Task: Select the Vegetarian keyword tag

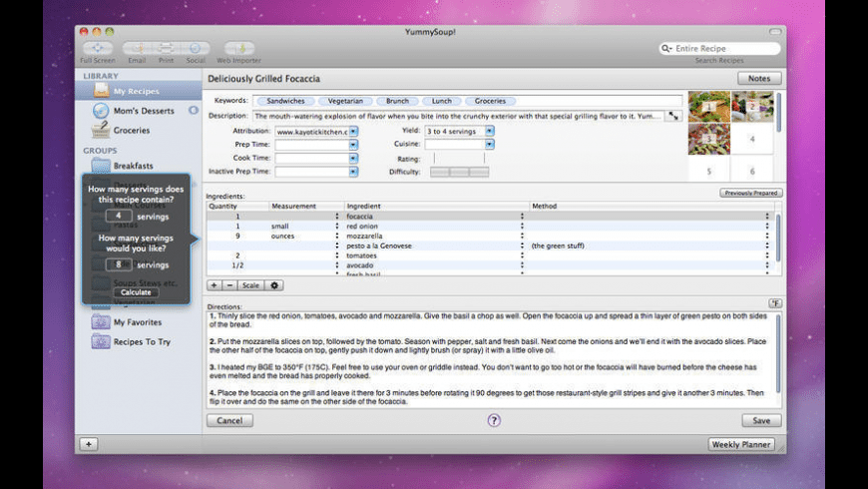Action: [x=345, y=101]
